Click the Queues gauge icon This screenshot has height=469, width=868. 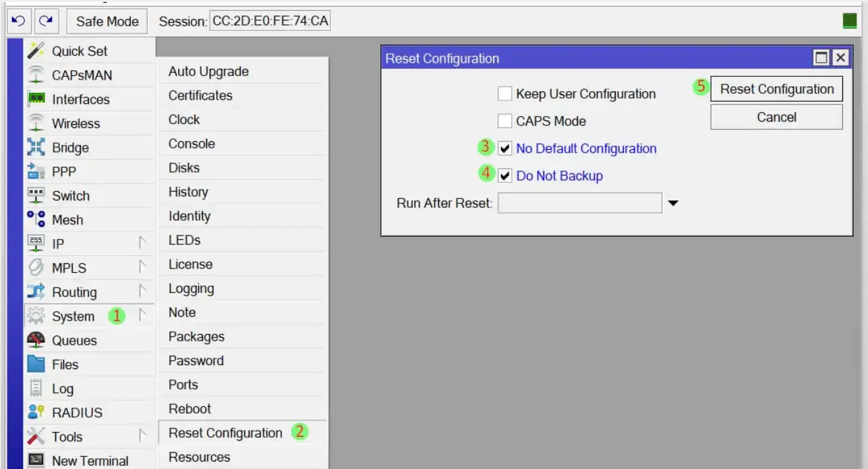click(x=36, y=340)
